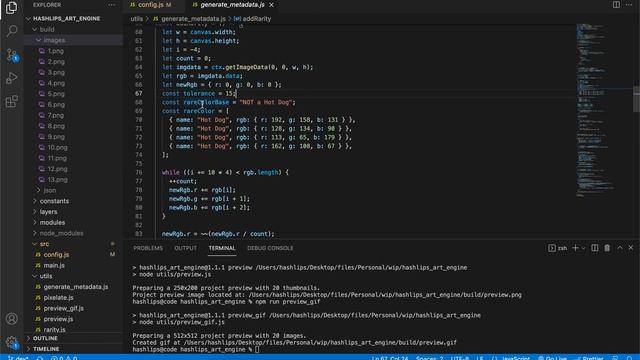
Task: Switch to the OUTPUT panel tab
Action: (185, 248)
